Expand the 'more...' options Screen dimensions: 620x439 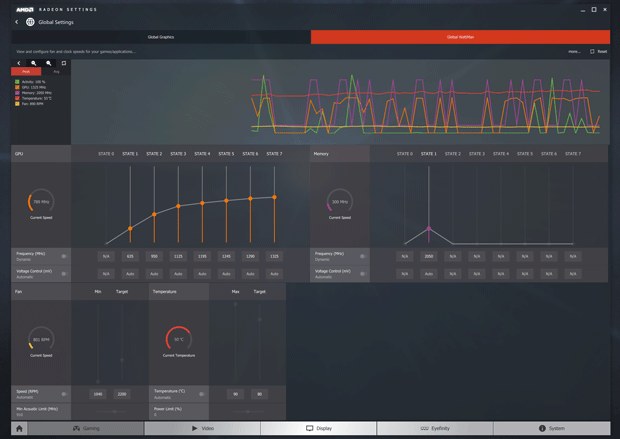[x=574, y=51]
